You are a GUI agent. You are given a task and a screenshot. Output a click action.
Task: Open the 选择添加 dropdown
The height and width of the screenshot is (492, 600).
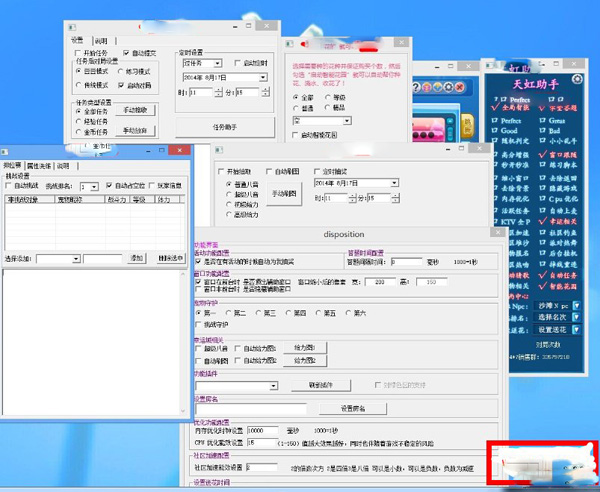coord(76,259)
